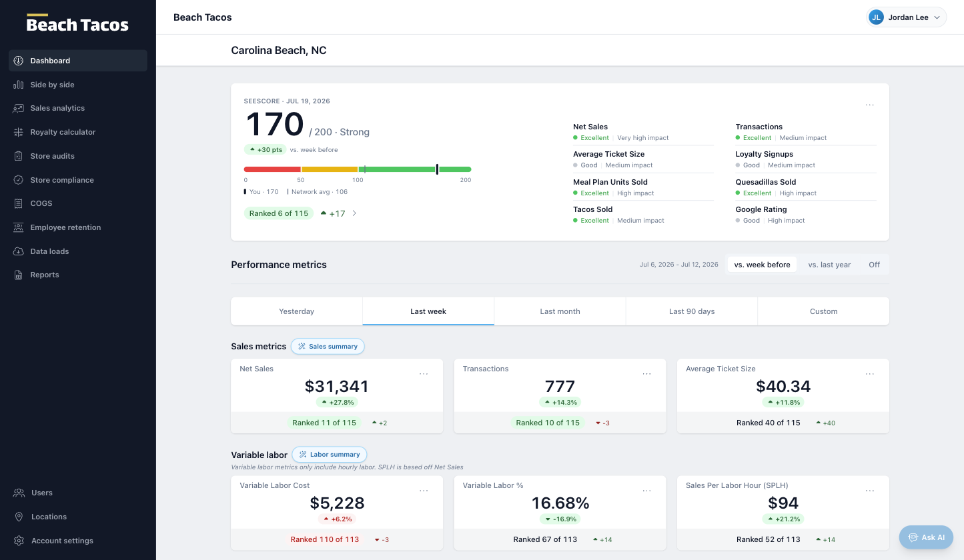This screenshot has height=560, width=964.
Task: Click the Sales summary sparkle icon
Action: pyautogui.click(x=302, y=347)
